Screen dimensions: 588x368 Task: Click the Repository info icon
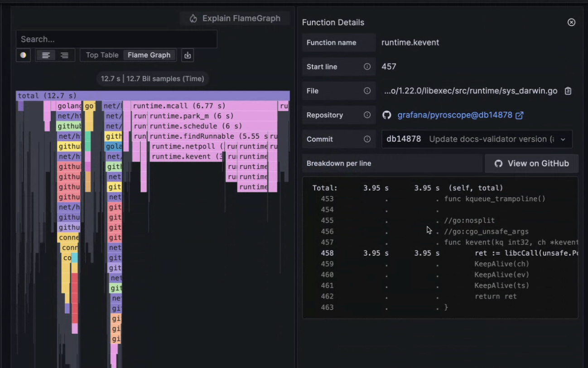367,115
